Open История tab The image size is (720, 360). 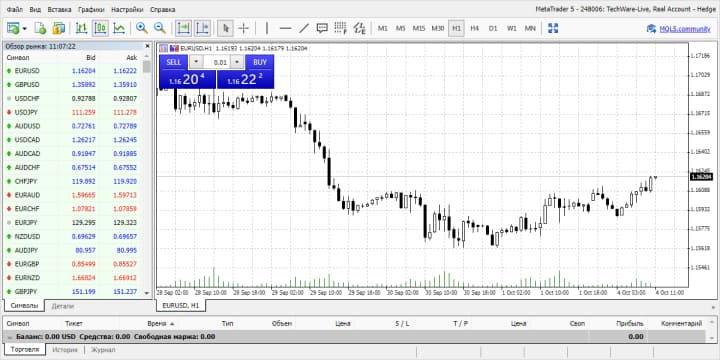point(64,350)
